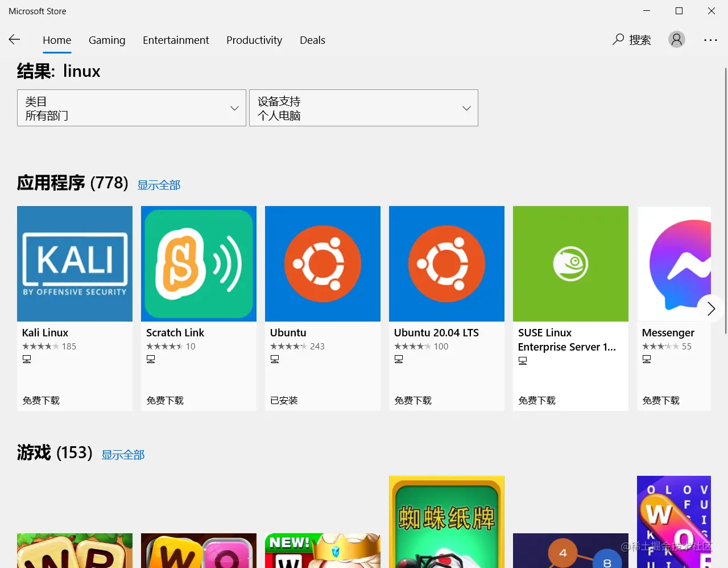Open the Productivity tab

(254, 40)
